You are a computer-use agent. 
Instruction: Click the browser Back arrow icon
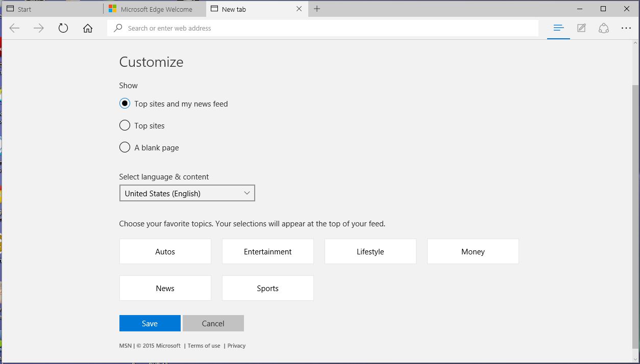(x=14, y=29)
